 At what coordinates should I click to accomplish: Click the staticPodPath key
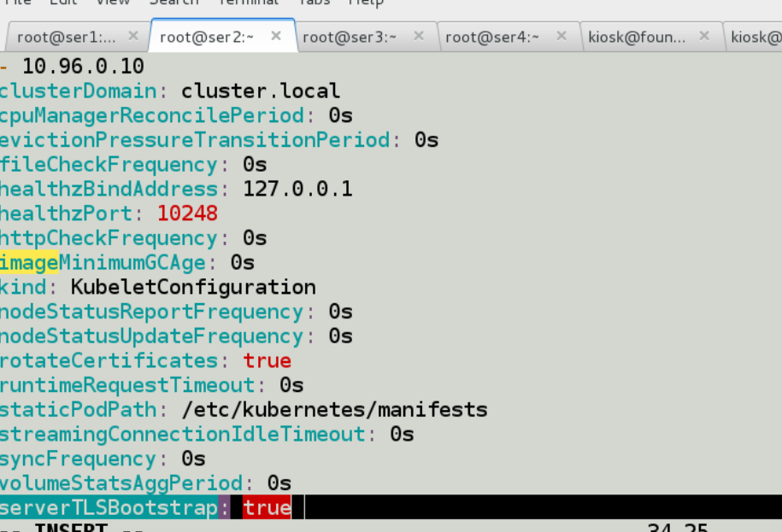[78, 410]
